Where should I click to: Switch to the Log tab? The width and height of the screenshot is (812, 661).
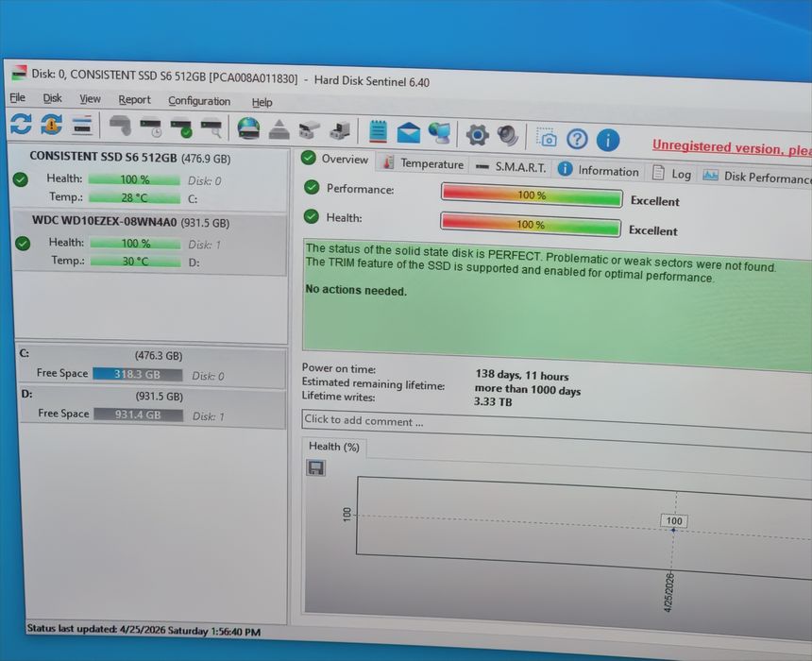click(x=672, y=174)
